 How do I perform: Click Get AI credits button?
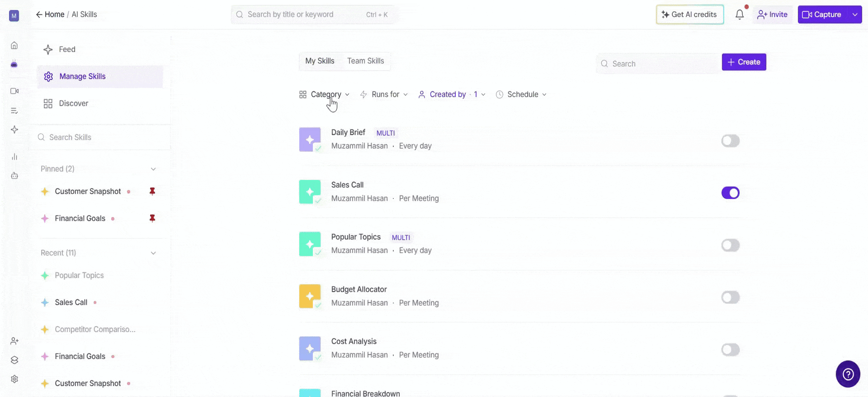[x=690, y=14]
